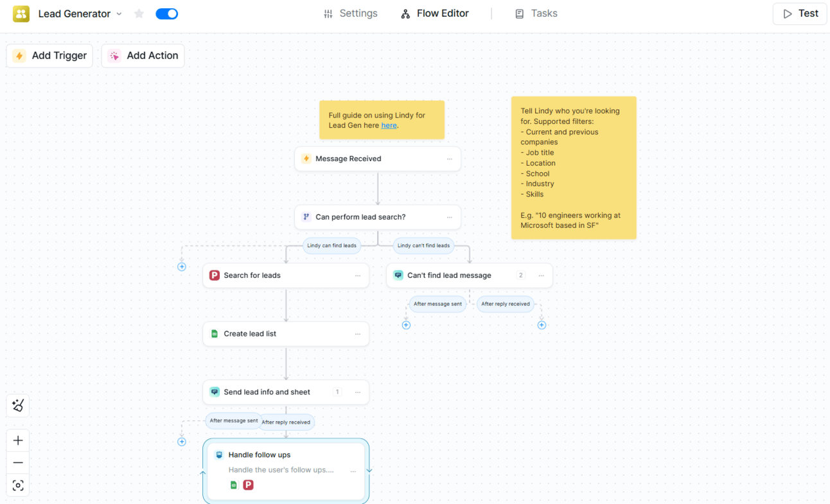Screen dimensions: 830x504
Task: Open the Search for leads options menu
Action: [x=358, y=275]
